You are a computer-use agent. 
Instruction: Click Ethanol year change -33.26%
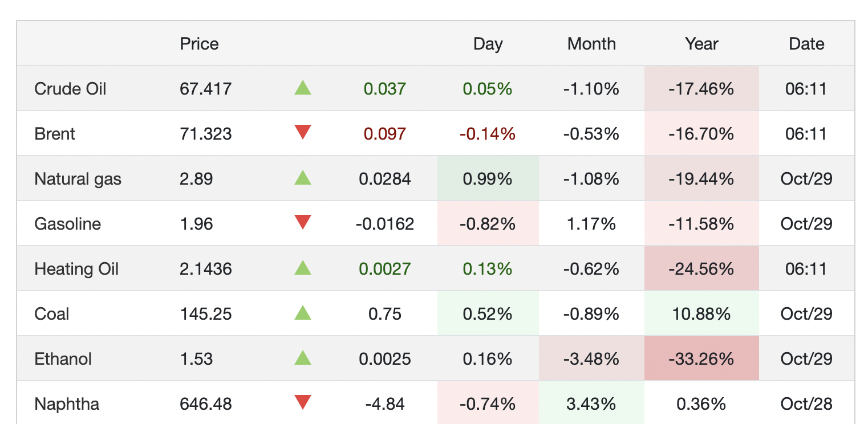pos(701,359)
